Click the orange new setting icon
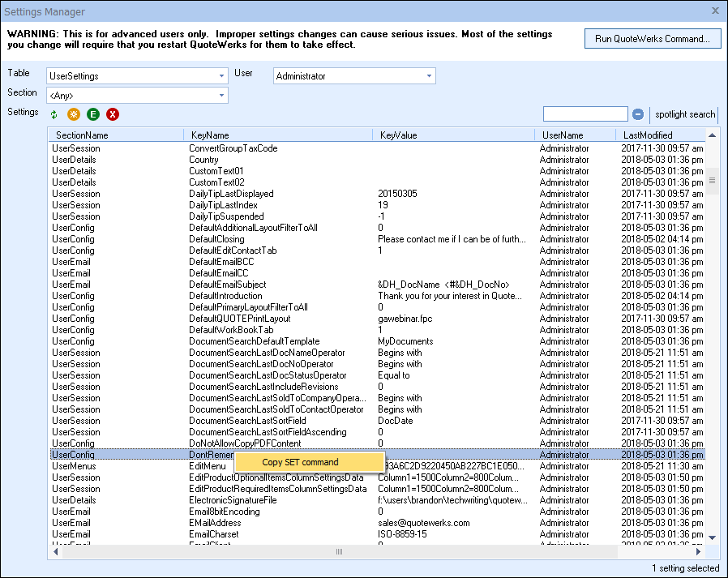The width and height of the screenshot is (728, 578). 74,115
